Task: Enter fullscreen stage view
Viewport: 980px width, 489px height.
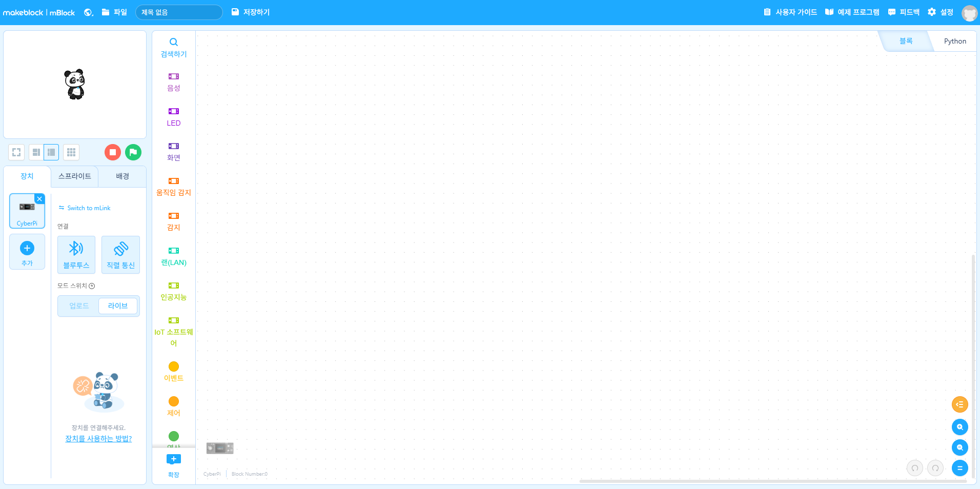Action: 16,152
